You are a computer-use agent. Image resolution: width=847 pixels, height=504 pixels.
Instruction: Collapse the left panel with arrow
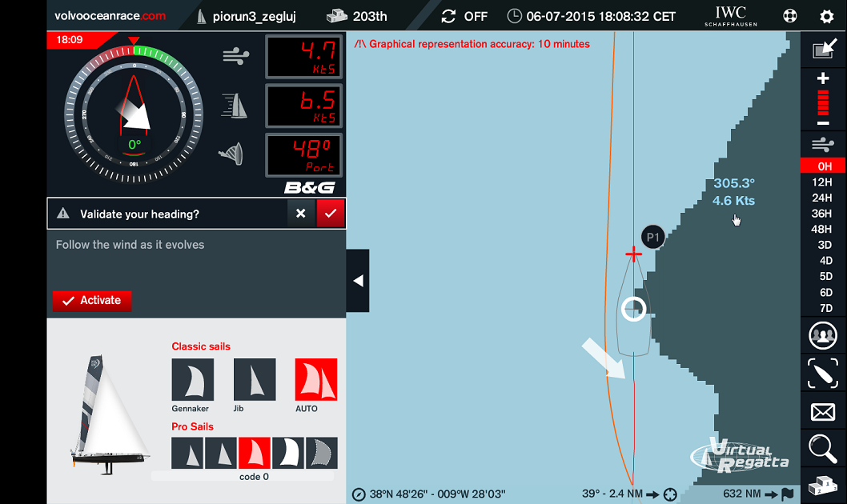tap(358, 281)
